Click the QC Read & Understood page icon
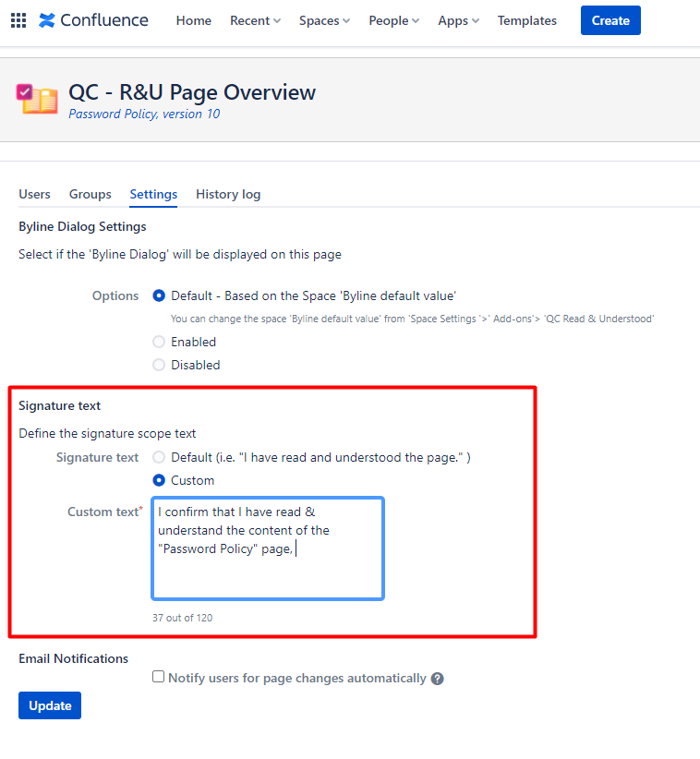 pyautogui.click(x=37, y=99)
